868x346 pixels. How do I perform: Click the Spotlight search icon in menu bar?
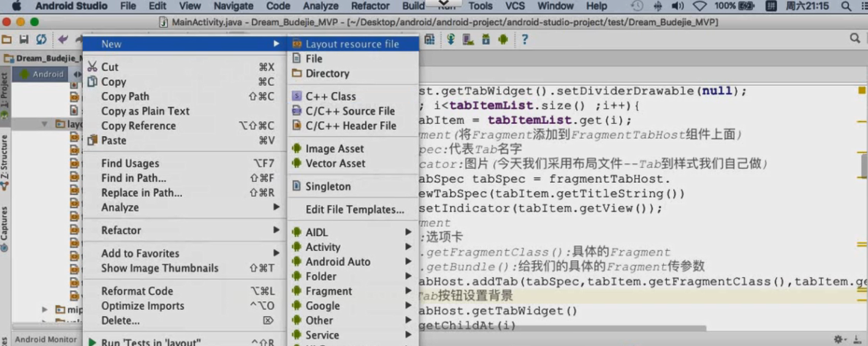pyautogui.click(x=847, y=6)
